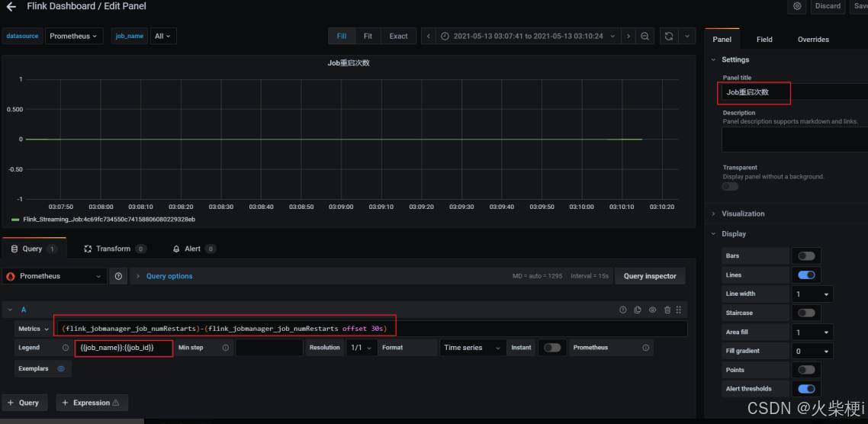Select the Overrides tab

point(813,40)
